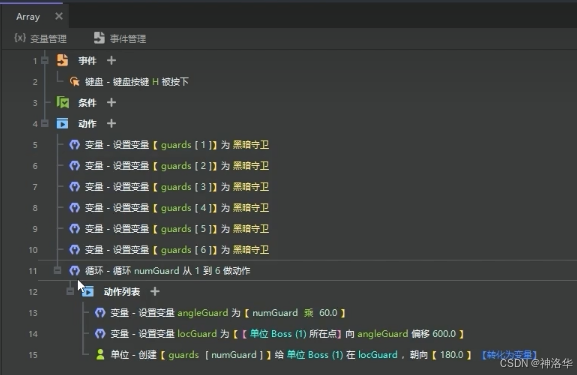This screenshot has width=577, height=375.
Task: Select row 键盘 - 键盘按键 H 被按下
Action: pyautogui.click(x=137, y=82)
